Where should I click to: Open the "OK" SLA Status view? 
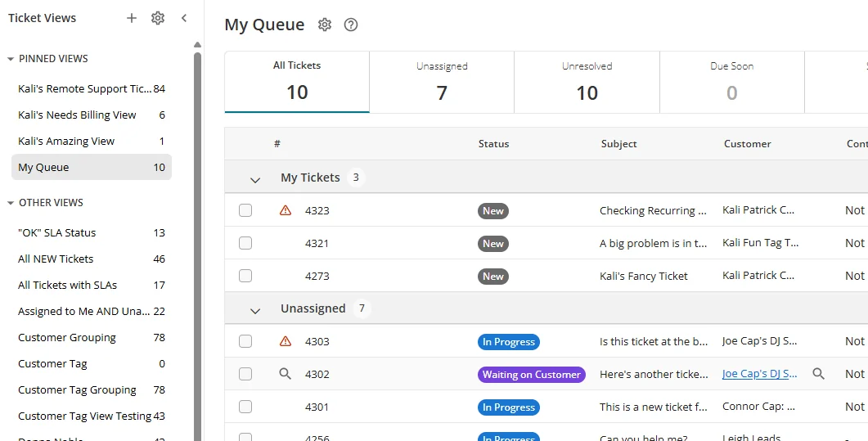point(92,233)
